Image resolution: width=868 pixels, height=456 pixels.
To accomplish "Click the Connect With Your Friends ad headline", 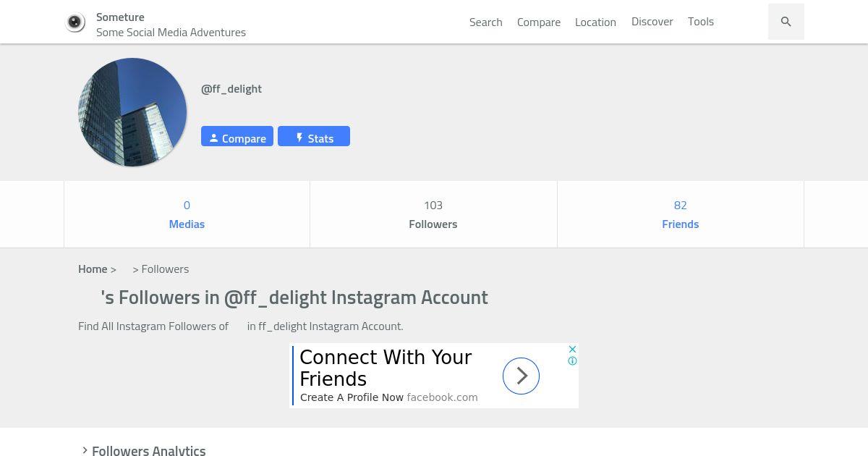I will (386, 368).
